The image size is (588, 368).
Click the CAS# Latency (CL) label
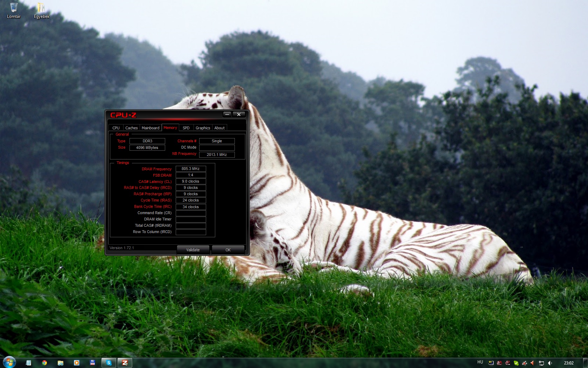pos(155,182)
